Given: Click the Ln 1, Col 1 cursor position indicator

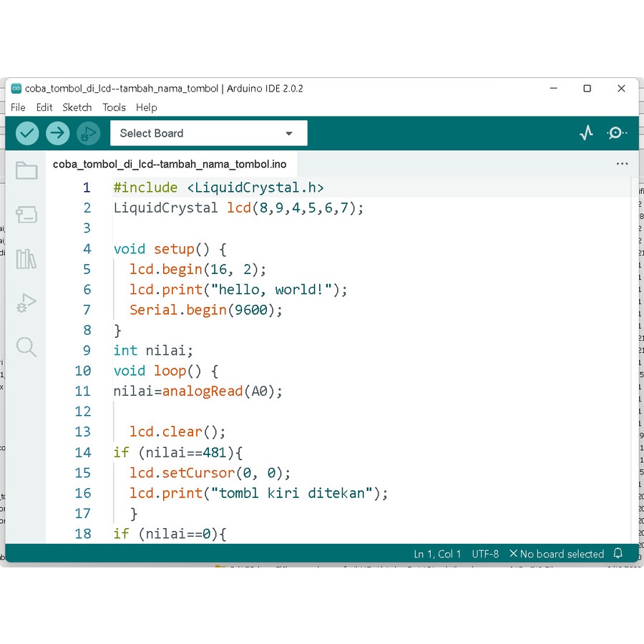Looking at the screenshot, I should (438, 554).
